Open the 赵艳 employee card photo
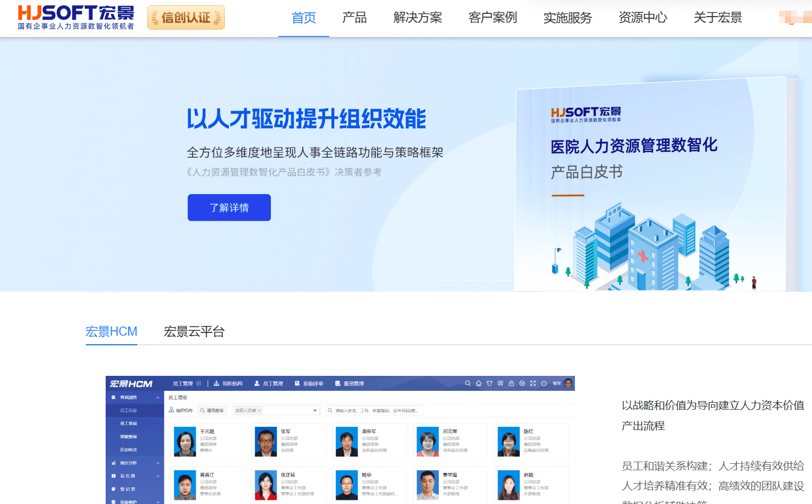Screen dimensions: 812x504 [x=509, y=485]
